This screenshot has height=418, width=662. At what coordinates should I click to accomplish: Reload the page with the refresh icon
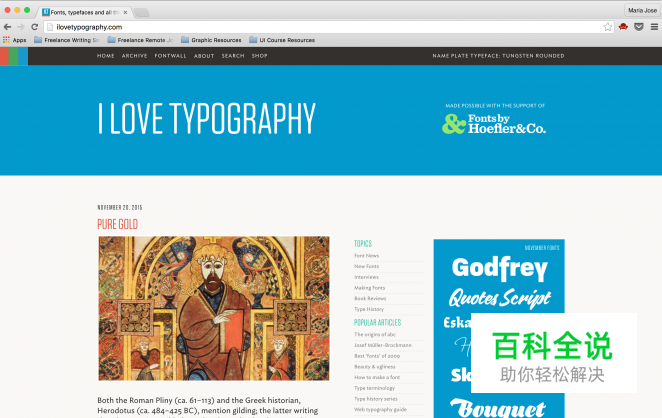(34, 27)
